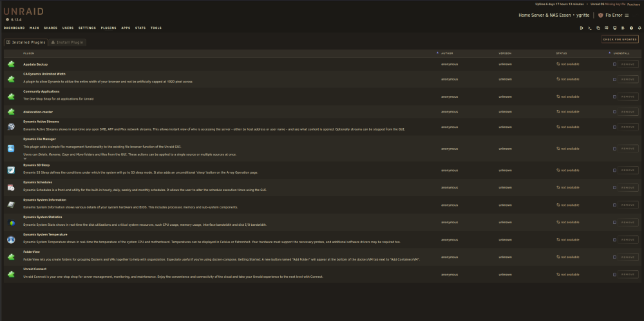Open the Apps menu item
This screenshot has height=321, width=644.
(126, 28)
